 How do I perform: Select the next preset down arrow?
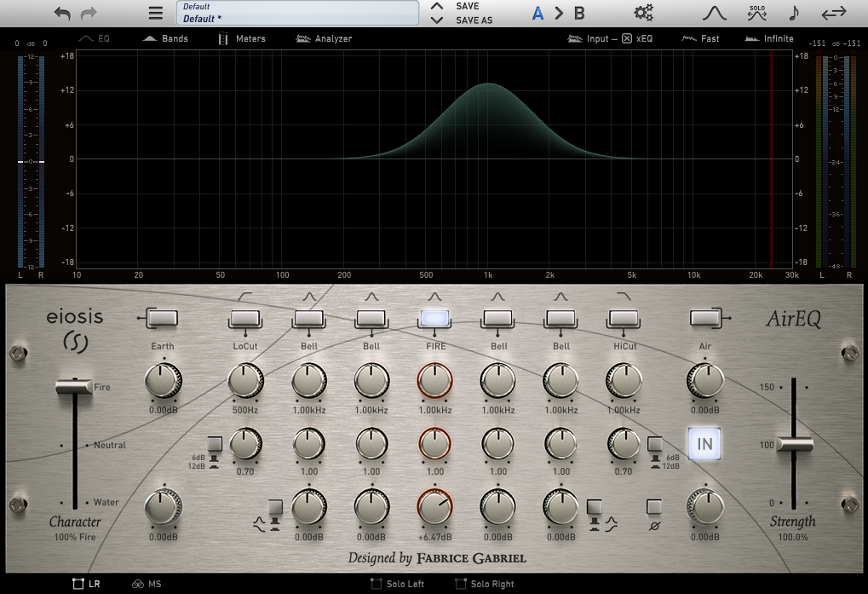pos(436,20)
